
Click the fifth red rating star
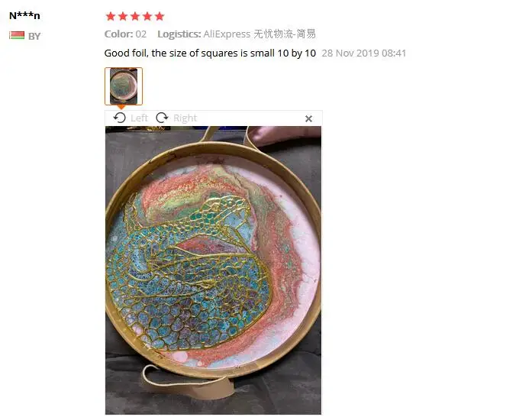(160, 16)
